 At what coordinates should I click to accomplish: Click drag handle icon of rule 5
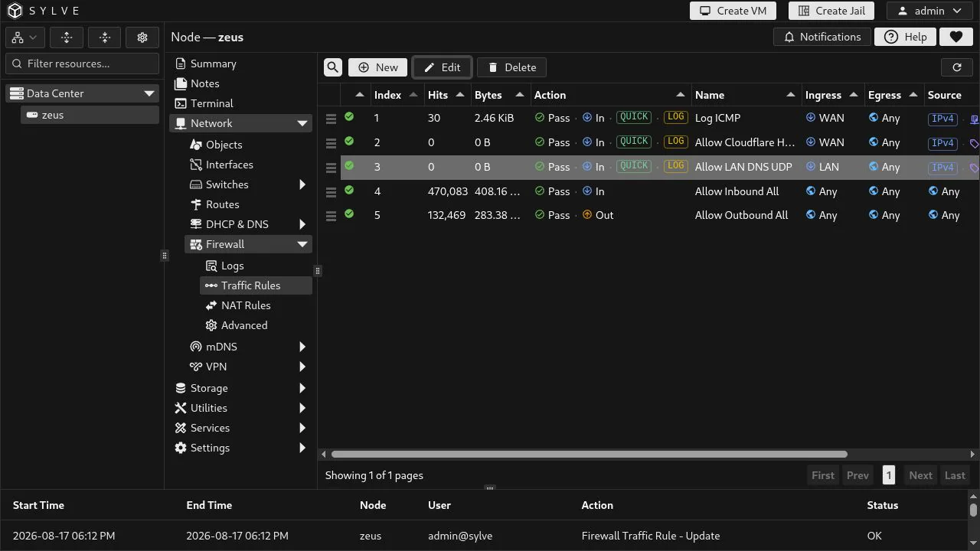(331, 216)
